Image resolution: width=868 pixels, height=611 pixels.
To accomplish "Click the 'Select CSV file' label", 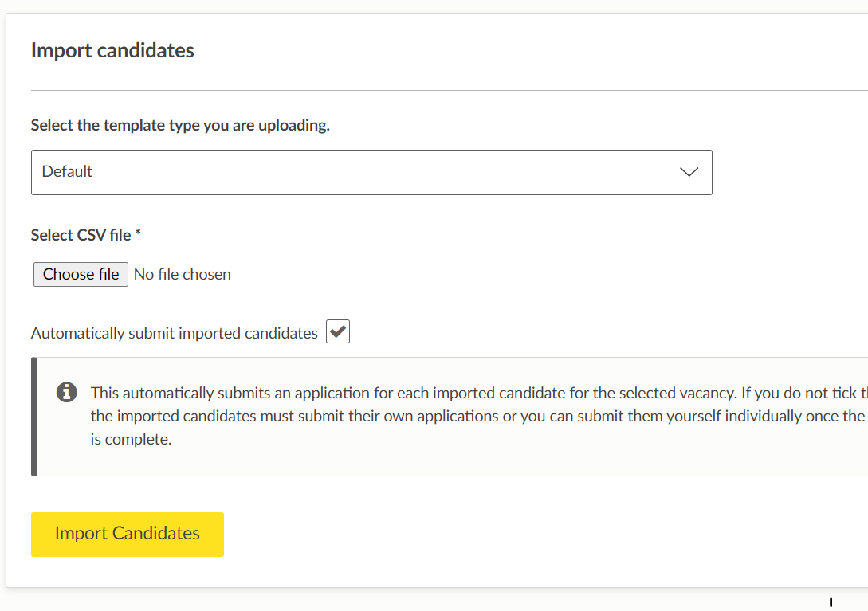I will [x=81, y=235].
